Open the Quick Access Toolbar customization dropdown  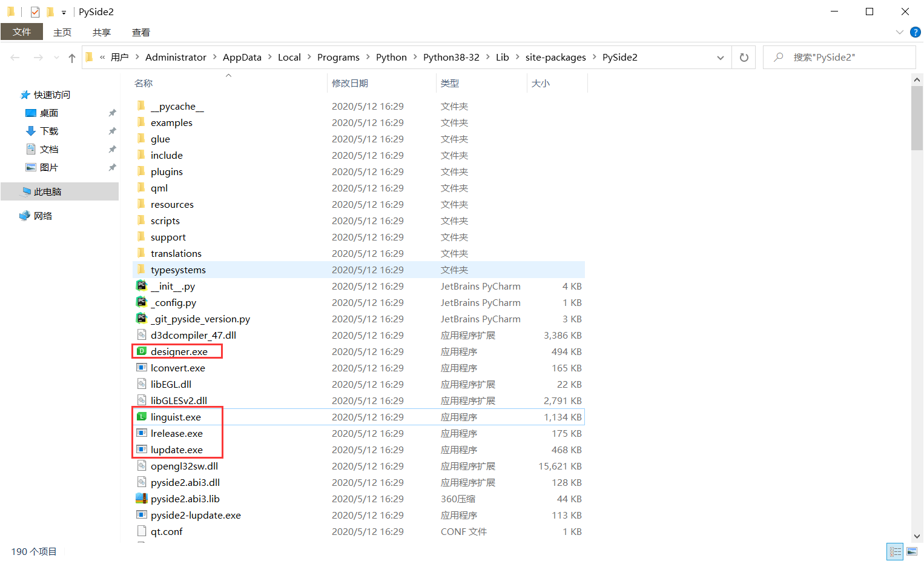pos(64,12)
